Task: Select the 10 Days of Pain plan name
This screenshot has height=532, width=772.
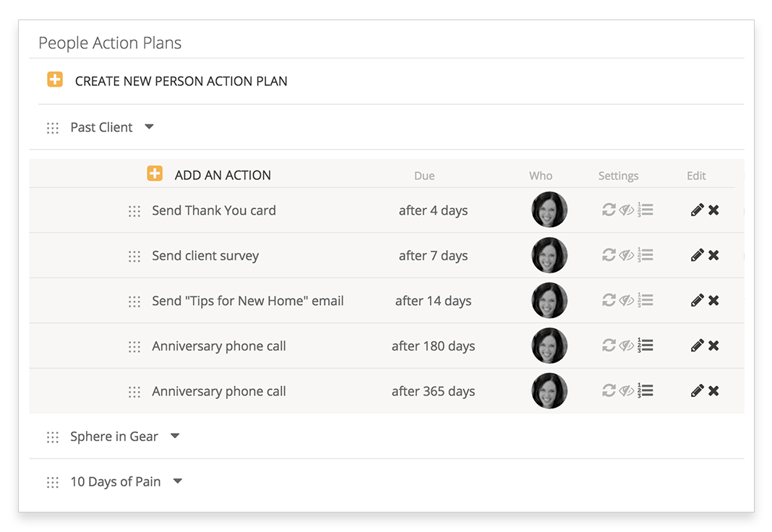Action: [116, 482]
